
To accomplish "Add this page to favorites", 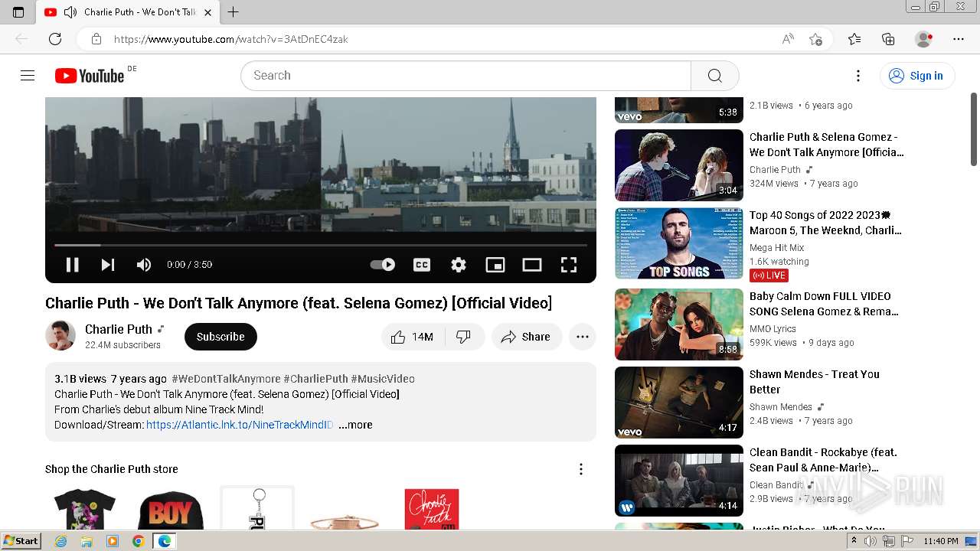I will coord(815,39).
